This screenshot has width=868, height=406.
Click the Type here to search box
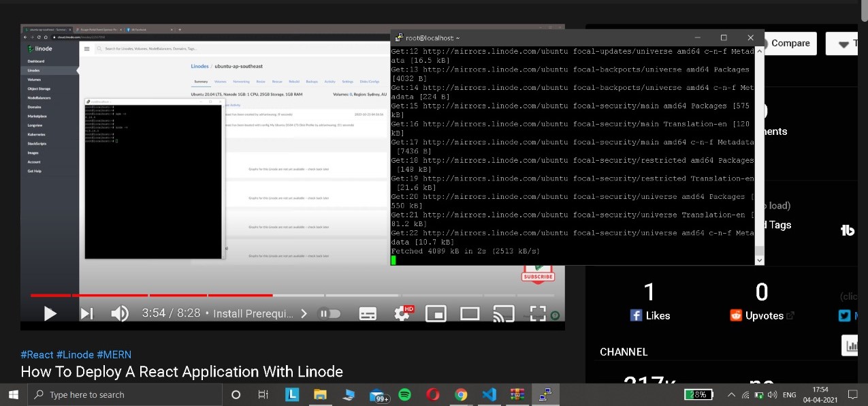coord(125,394)
